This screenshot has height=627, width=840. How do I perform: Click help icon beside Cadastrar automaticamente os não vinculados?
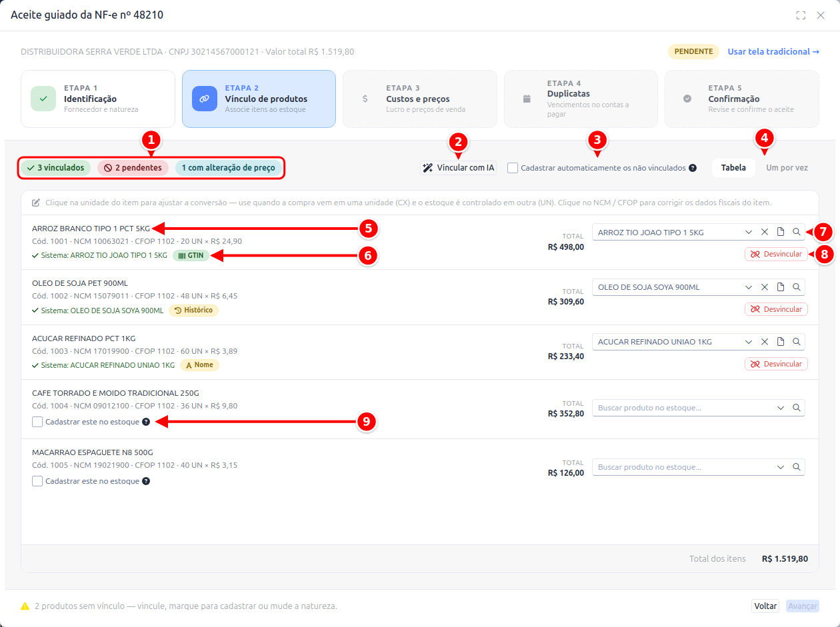pos(693,168)
